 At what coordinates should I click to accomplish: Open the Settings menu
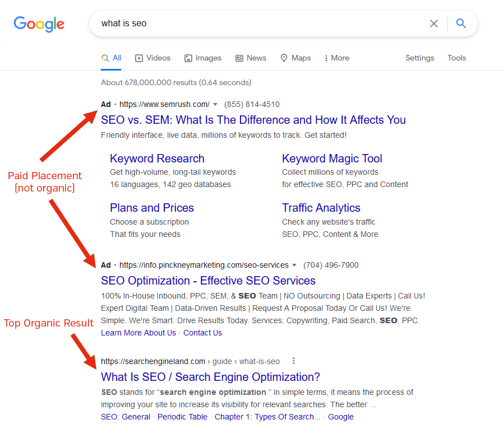click(x=420, y=58)
